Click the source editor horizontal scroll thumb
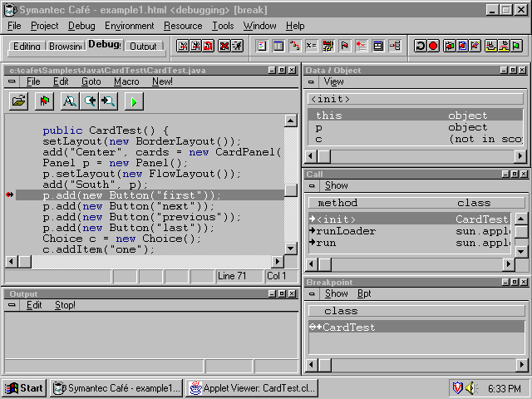Image resolution: width=532 pixels, height=399 pixels. (24, 262)
